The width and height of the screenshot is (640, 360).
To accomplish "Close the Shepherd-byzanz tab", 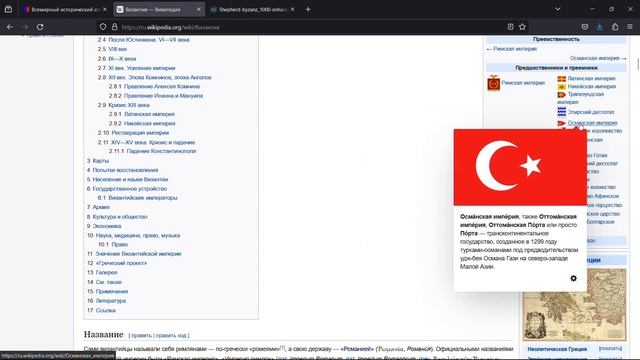I will coord(292,9).
